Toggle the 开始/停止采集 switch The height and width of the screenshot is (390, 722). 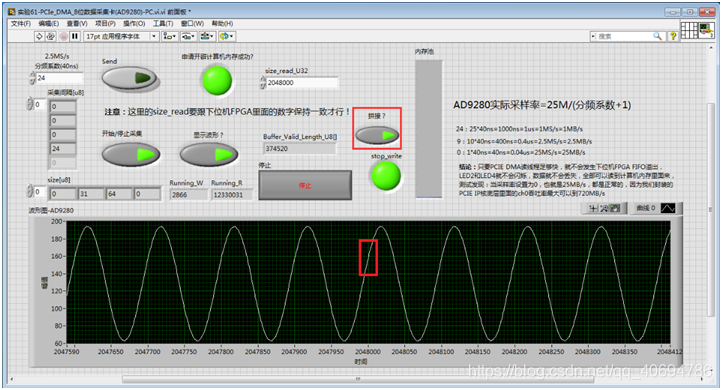[x=131, y=154]
